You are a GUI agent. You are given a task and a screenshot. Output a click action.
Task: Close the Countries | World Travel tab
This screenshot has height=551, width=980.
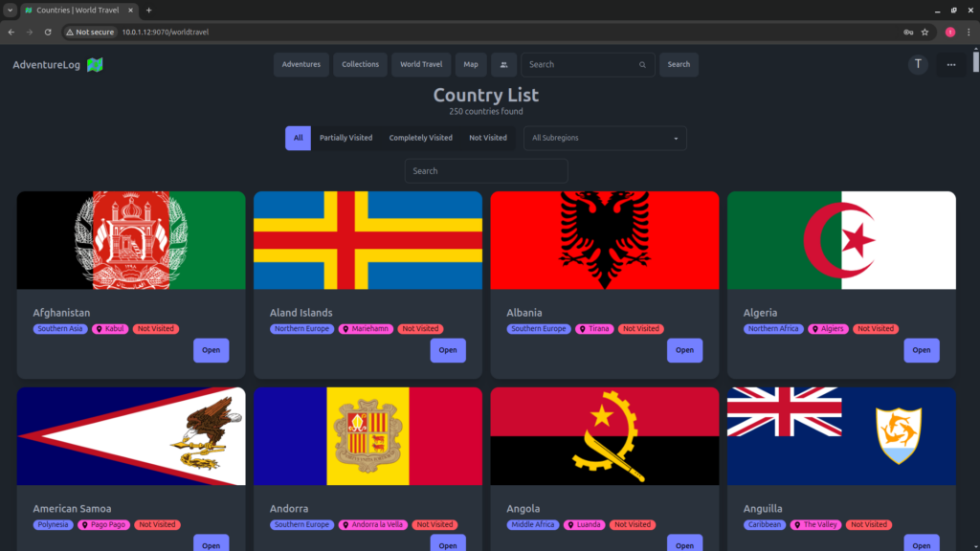(x=130, y=10)
